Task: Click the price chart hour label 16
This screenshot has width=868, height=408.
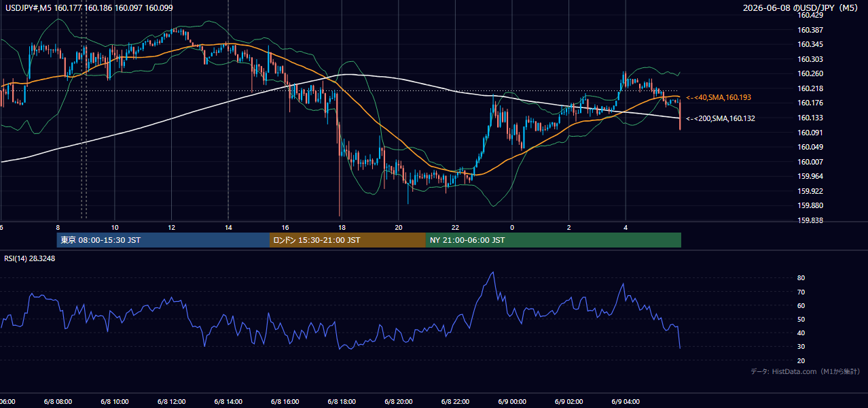Action: 285,227
